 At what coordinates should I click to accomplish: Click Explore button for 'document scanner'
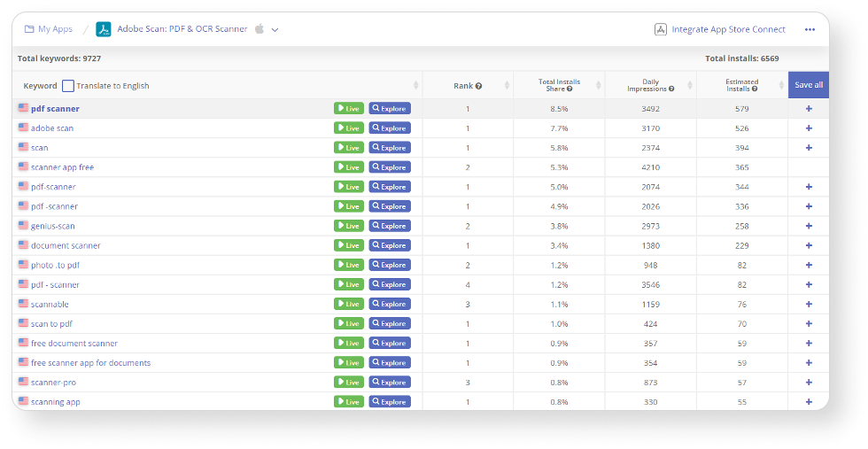[390, 245]
